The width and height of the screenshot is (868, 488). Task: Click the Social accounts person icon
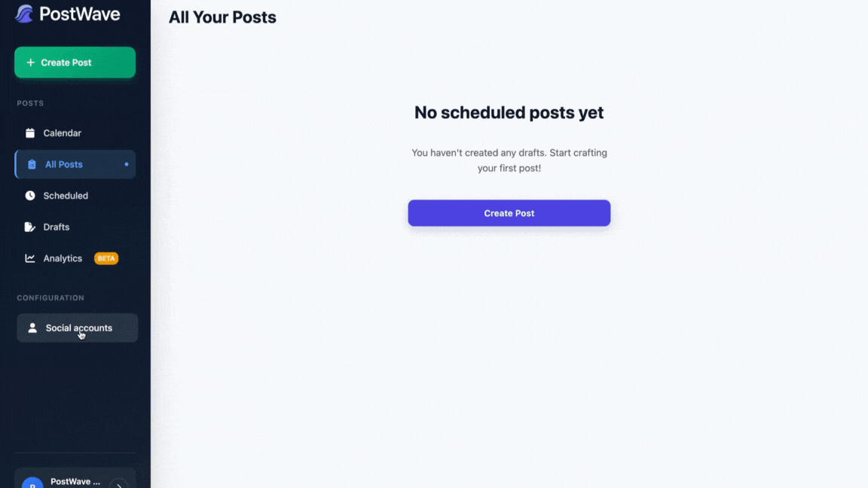point(32,328)
